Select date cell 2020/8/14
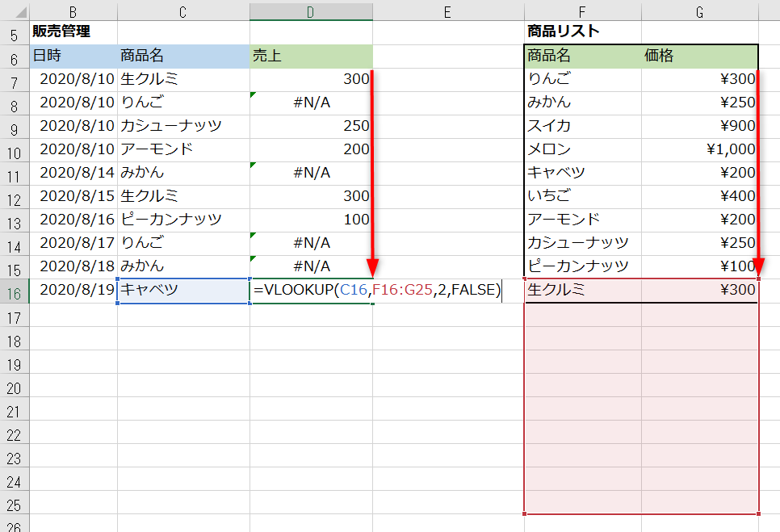 click(x=73, y=173)
